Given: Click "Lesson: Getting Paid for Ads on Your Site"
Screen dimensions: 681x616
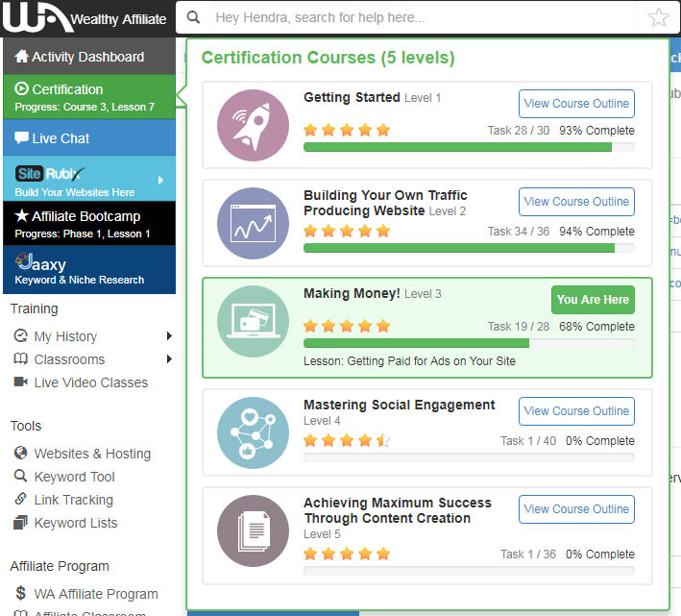Looking at the screenshot, I should click(x=409, y=361).
